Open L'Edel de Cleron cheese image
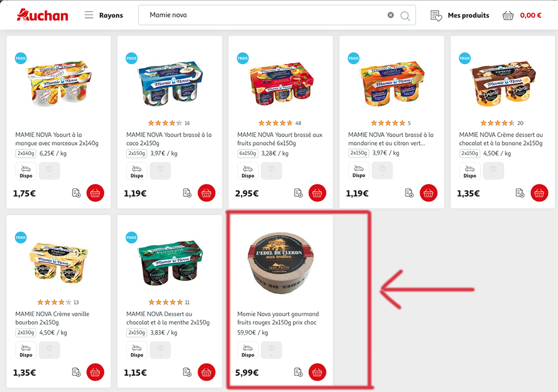 [x=281, y=263]
